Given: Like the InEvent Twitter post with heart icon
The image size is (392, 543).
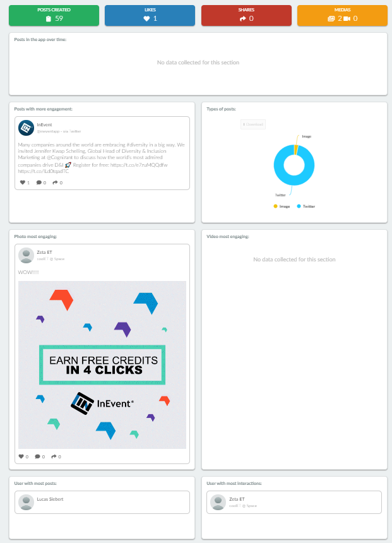Looking at the screenshot, I should 23,182.
